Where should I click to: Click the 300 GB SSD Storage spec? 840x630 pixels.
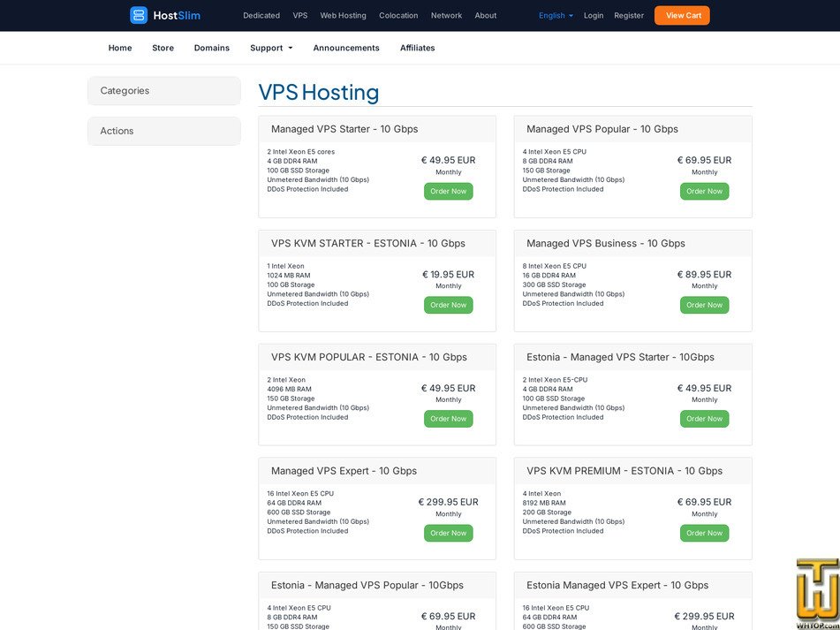point(555,285)
